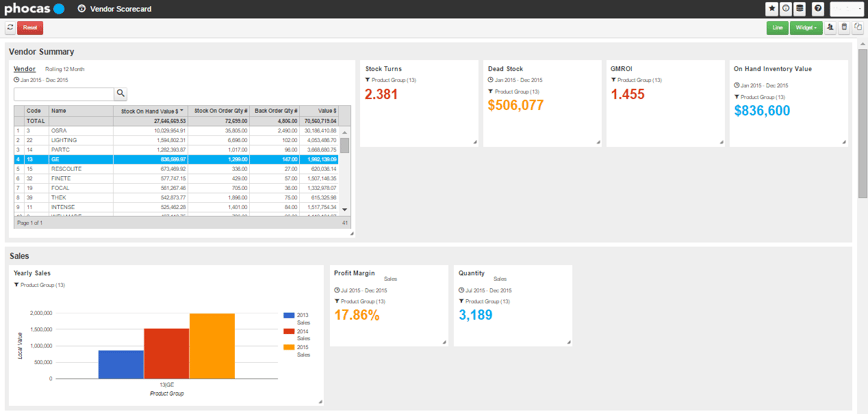
Task: Click the On Hand Inventory Value $836,600
Action: click(762, 111)
